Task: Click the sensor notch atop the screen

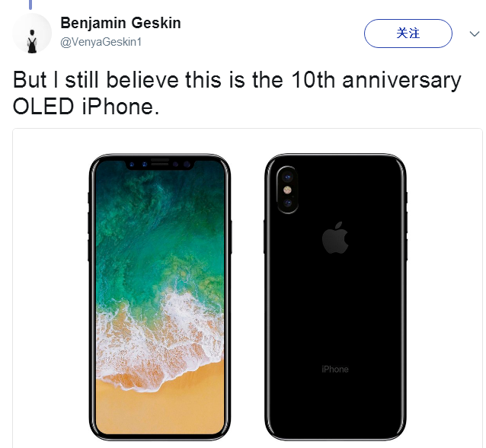Action: tap(160, 165)
